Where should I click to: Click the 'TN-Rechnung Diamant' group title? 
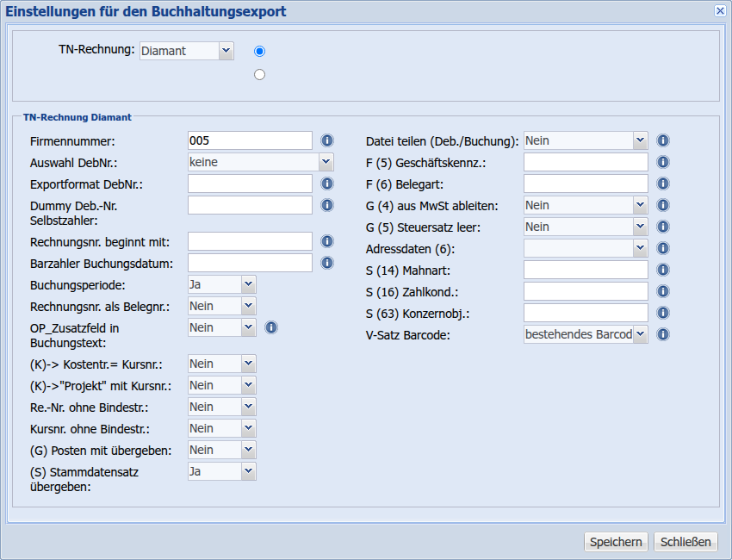pos(78,117)
